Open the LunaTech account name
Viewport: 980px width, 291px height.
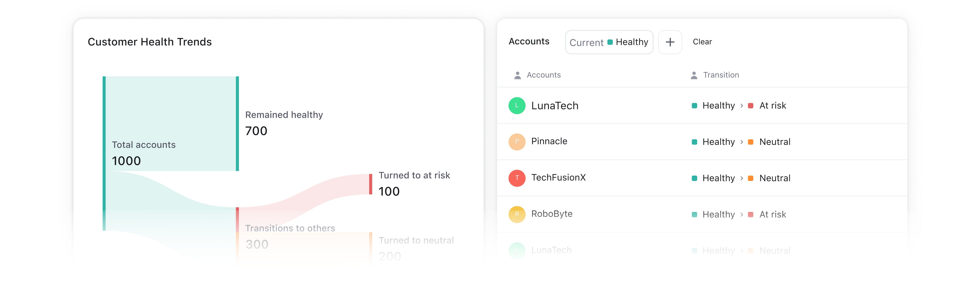pos(554,106)
